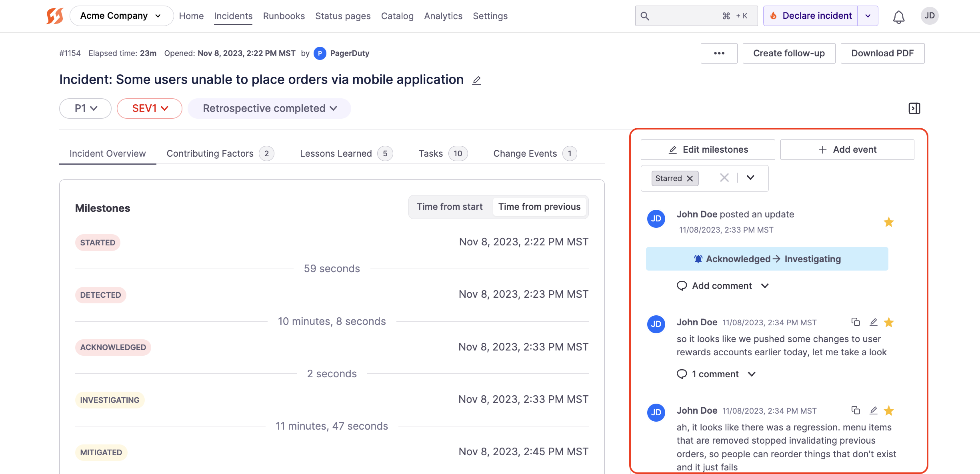
Task: Click the Add event button
Action: pyautogui.click(x=847, y=149)
